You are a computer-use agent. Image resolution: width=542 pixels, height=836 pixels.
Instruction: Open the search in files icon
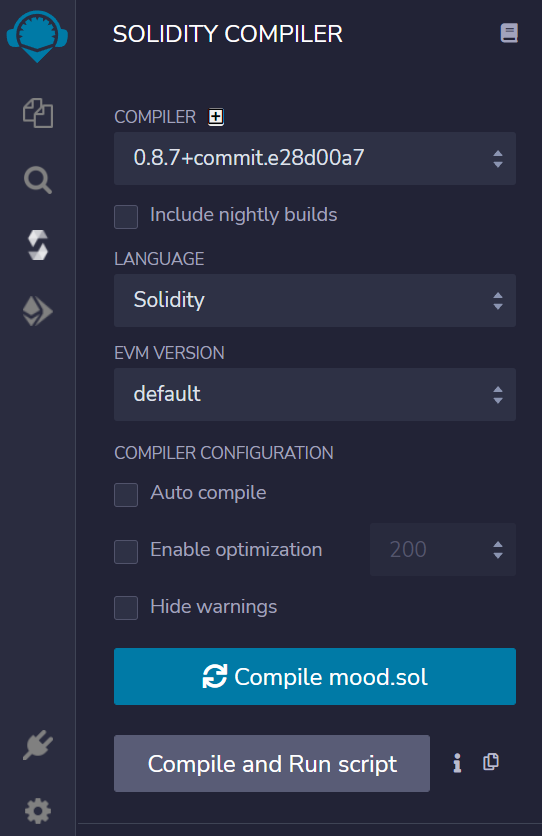tap(38, 180)
